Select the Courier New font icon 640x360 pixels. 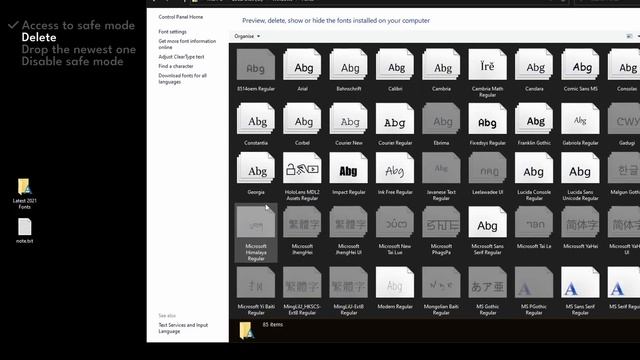tap(349, 118)
